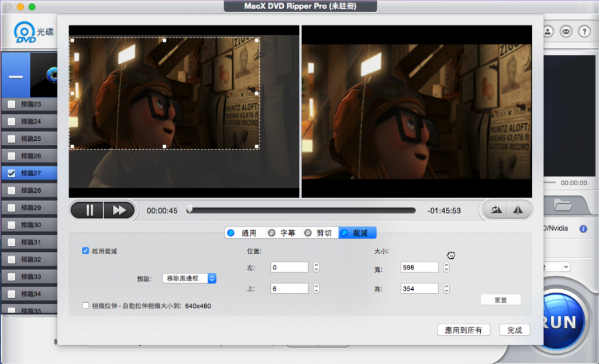599x364 pixels.
Task: Check the 標題25 title checkbox
Action: click(x=12, y=138)
